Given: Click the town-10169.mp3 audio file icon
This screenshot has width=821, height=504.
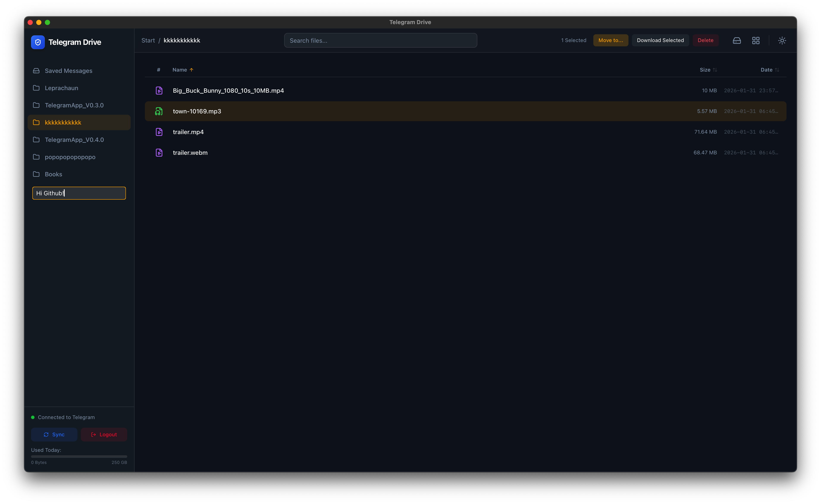Looking at the screenshot, I should [x=159, y=111].
